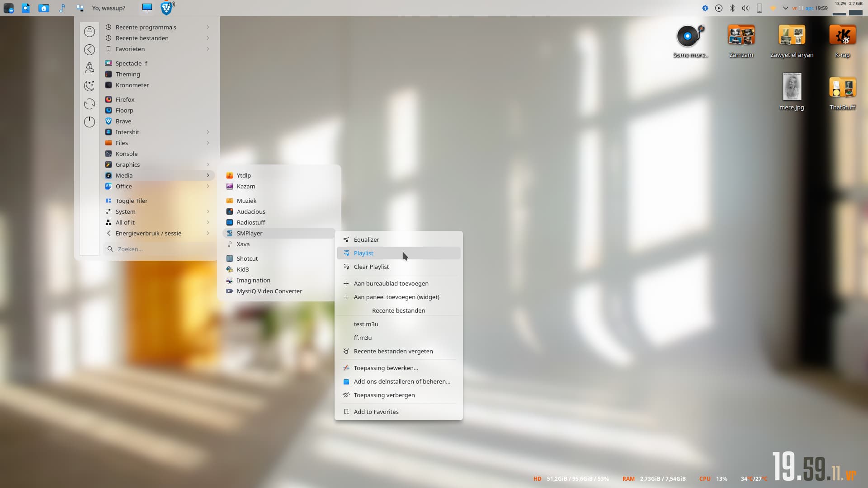This screenshot has width=868, height=488.
Task: Expand the Intershit submenu
Action: tap(159, 132)
